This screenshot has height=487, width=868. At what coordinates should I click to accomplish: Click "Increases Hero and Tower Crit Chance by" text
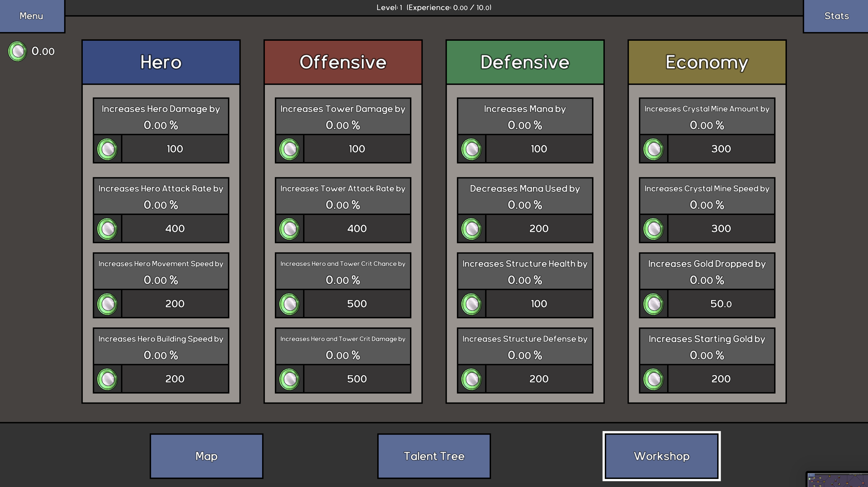pyautogui.click(x=343, y=264)
